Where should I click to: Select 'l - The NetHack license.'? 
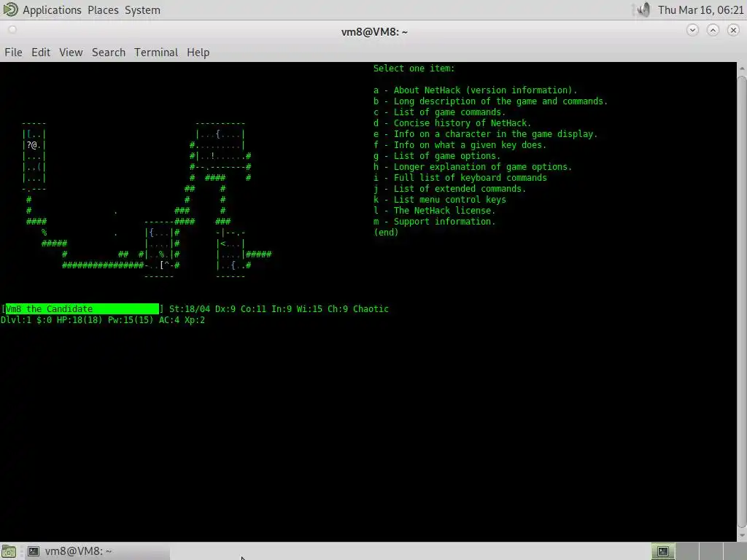coord(434,211)
